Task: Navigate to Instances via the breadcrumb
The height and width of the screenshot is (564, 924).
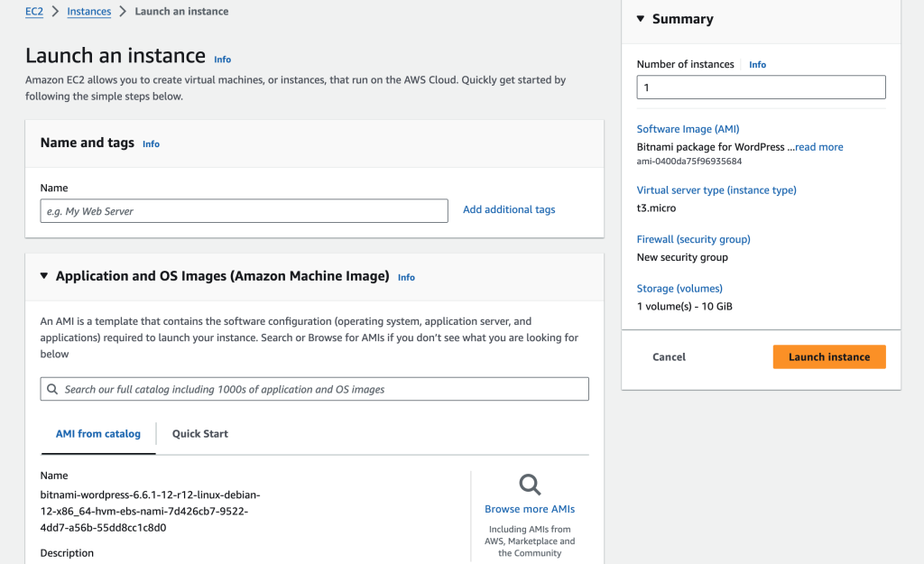Action: [88, 11]
